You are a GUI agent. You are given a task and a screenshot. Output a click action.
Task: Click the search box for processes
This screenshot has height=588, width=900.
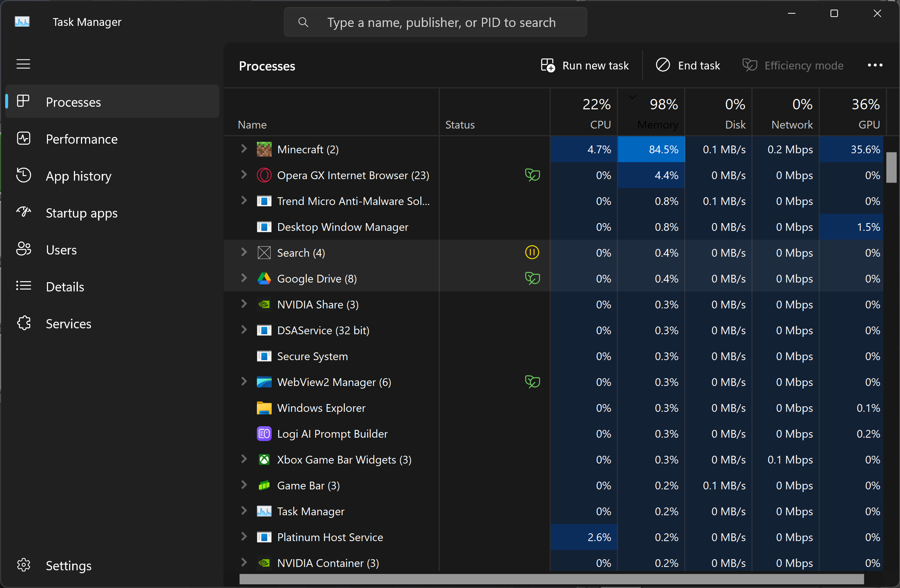tap(441, 22)
